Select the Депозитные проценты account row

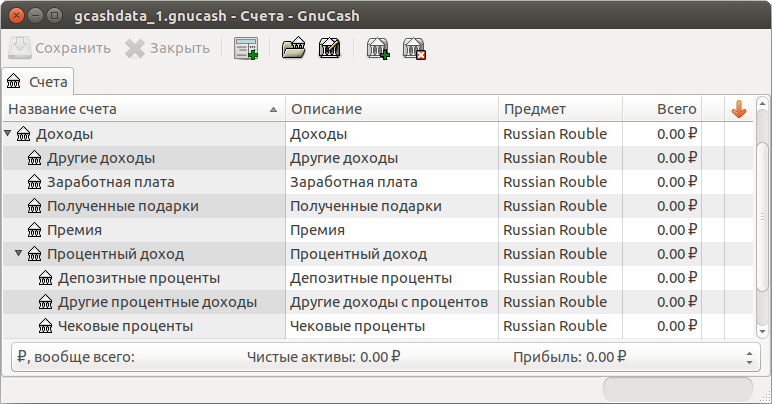[x=378, y=278]
